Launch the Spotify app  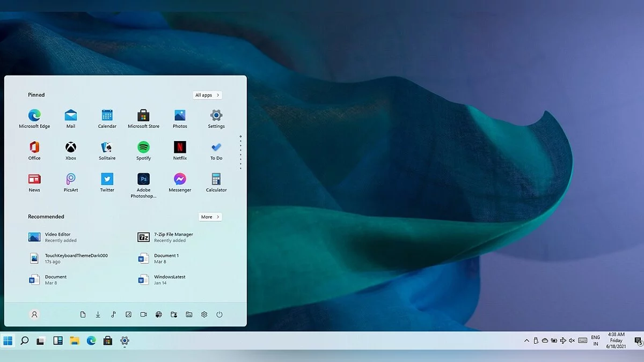(x=143, y=147)
